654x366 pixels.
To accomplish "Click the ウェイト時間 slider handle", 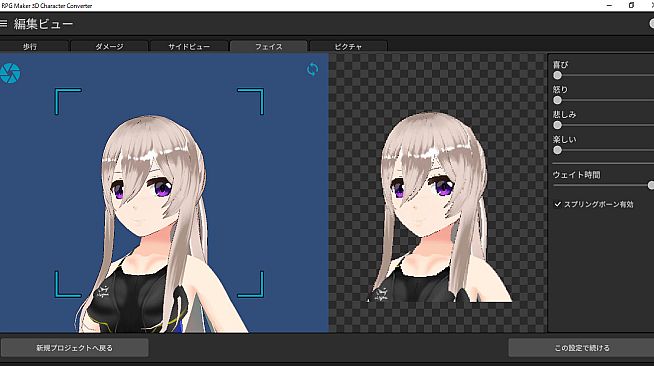I will (651, 185).
